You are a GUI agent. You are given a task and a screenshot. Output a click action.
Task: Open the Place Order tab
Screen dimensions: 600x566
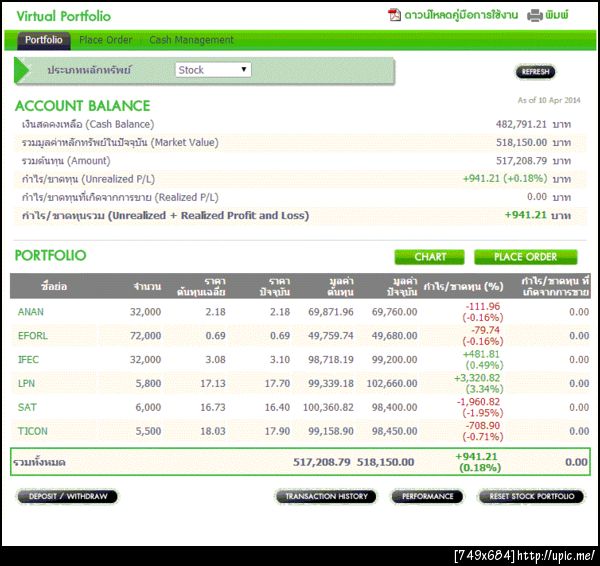click(106, 40)
